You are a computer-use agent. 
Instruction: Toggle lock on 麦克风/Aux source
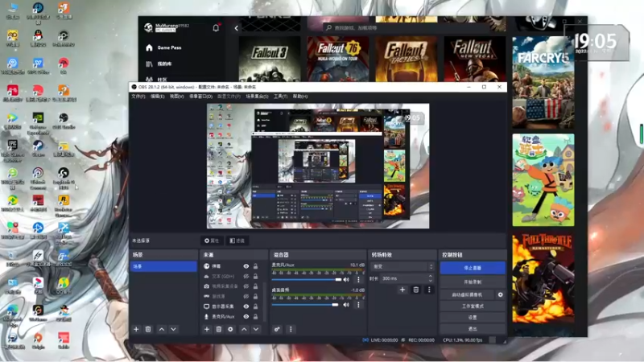[x=255, y=316]
